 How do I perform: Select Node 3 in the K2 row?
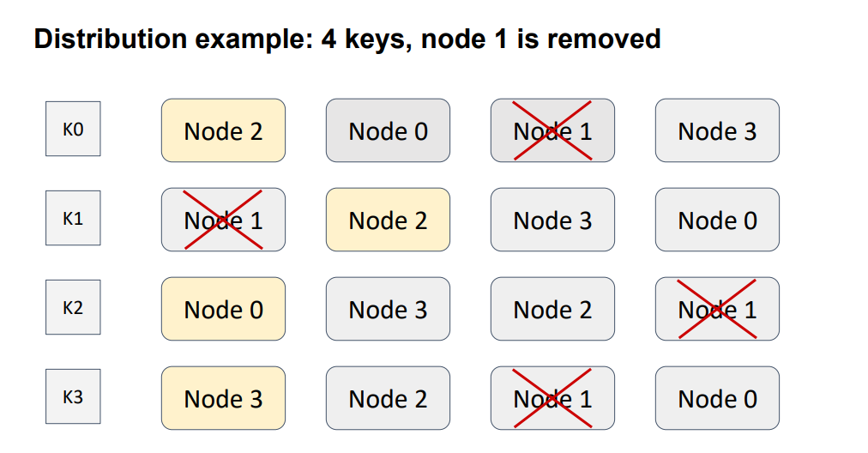pos(388,309)
